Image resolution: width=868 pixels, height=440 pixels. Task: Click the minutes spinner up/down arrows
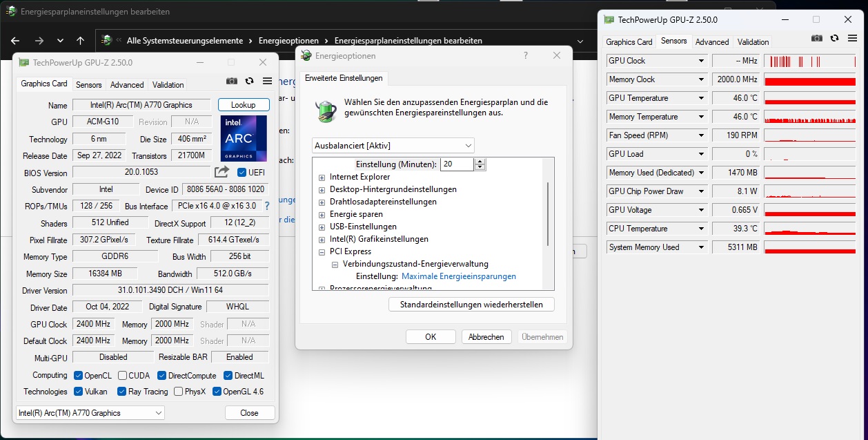(x=481, y=164)
